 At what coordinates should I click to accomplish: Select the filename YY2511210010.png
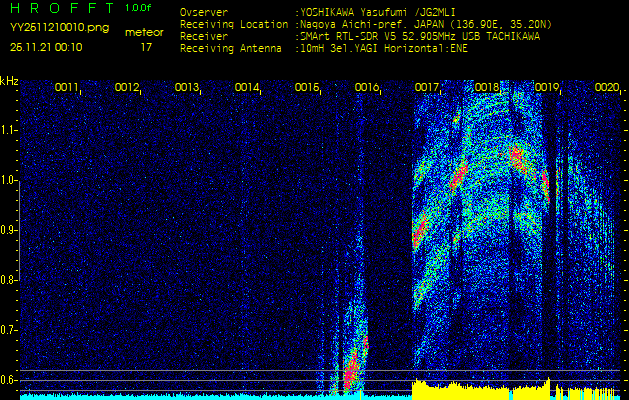(x=59, y=28)
